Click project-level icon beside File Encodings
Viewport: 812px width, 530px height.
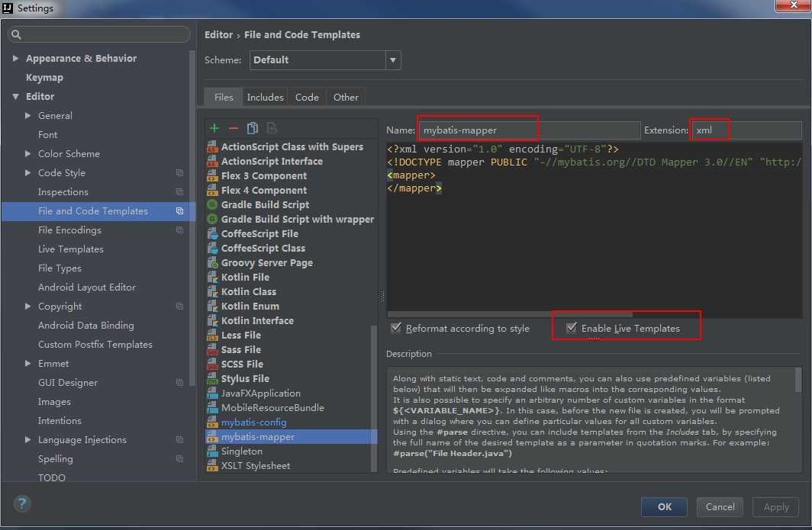pyautogui.click(x=179, y=230)
